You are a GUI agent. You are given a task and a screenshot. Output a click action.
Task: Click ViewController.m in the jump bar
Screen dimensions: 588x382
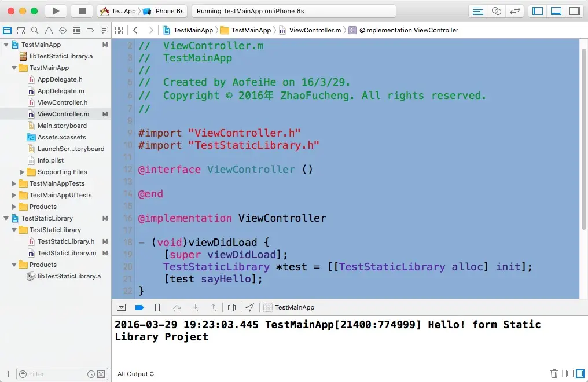[310, 30]
